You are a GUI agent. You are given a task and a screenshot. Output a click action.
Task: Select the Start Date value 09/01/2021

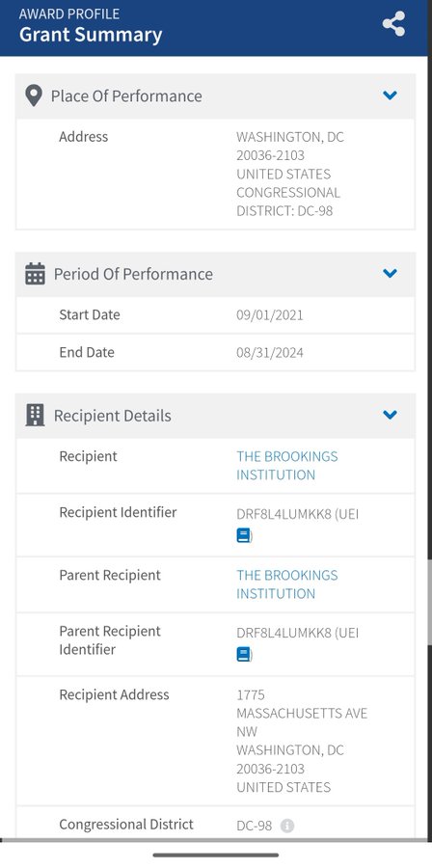[x=270, y=315]
